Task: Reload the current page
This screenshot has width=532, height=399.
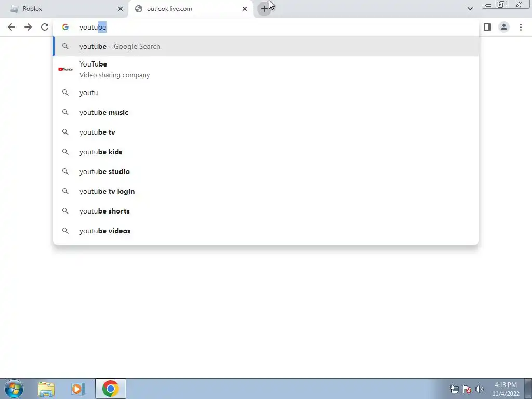Action: [x=45, y=27]
